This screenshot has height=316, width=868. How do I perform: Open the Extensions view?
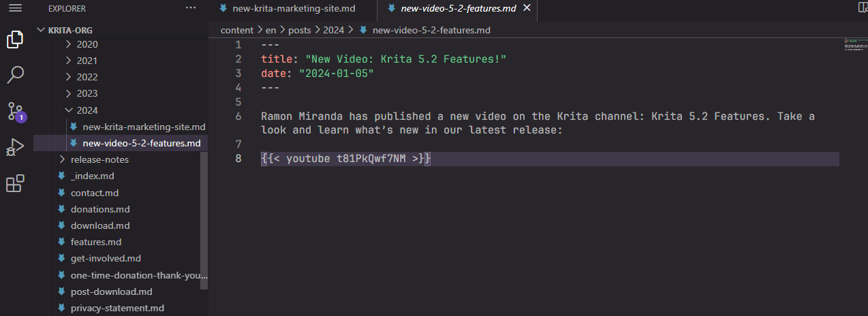(15, 183)
